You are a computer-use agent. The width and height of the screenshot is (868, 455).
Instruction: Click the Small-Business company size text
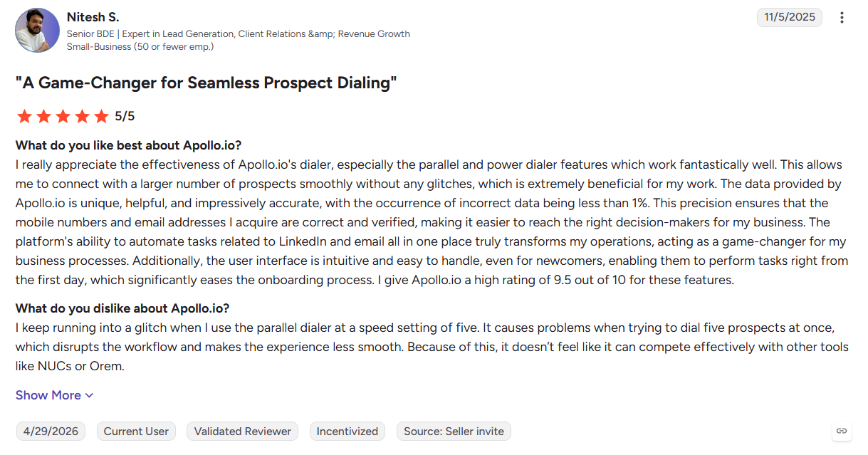tap(140, 46)
